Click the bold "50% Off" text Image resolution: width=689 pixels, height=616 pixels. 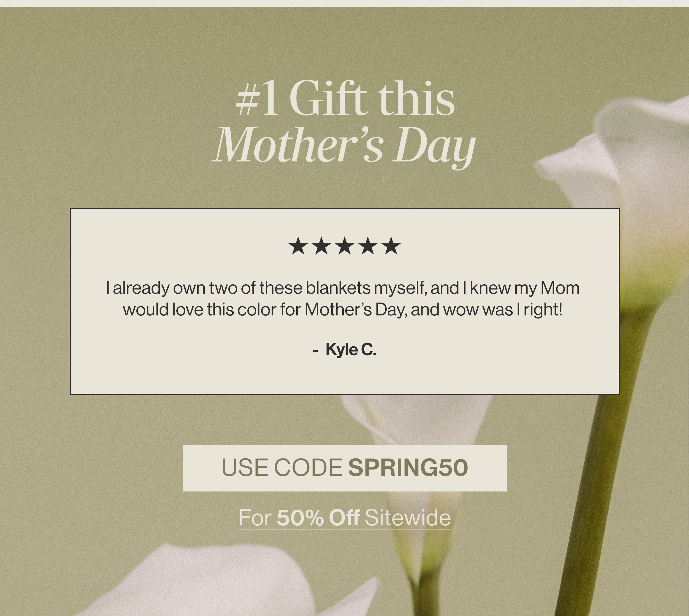[x=317, y=517]
